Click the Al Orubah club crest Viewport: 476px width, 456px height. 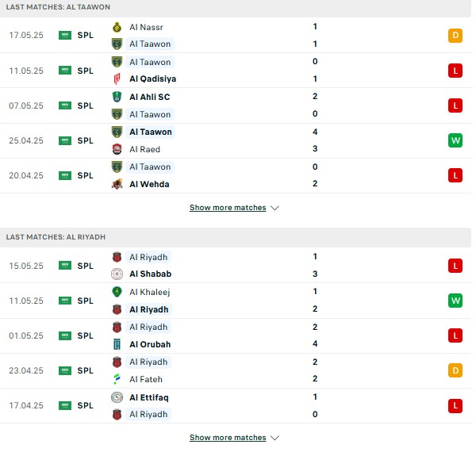117,344
